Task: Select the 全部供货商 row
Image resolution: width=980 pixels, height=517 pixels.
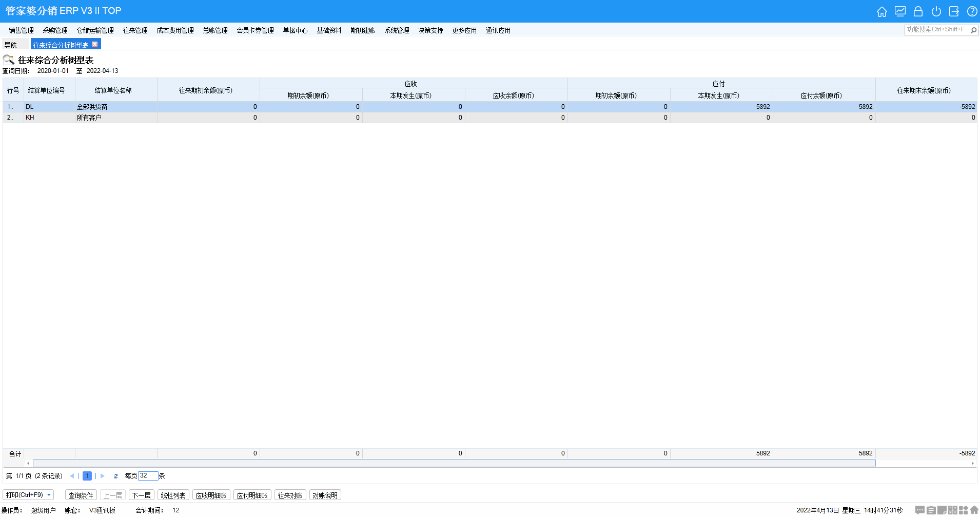Action: 490,107
